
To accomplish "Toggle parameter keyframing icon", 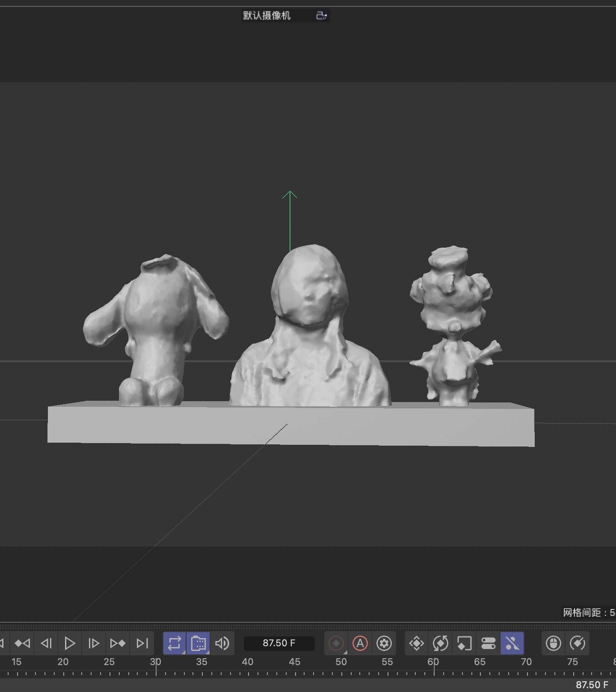I will click(489, 643).
